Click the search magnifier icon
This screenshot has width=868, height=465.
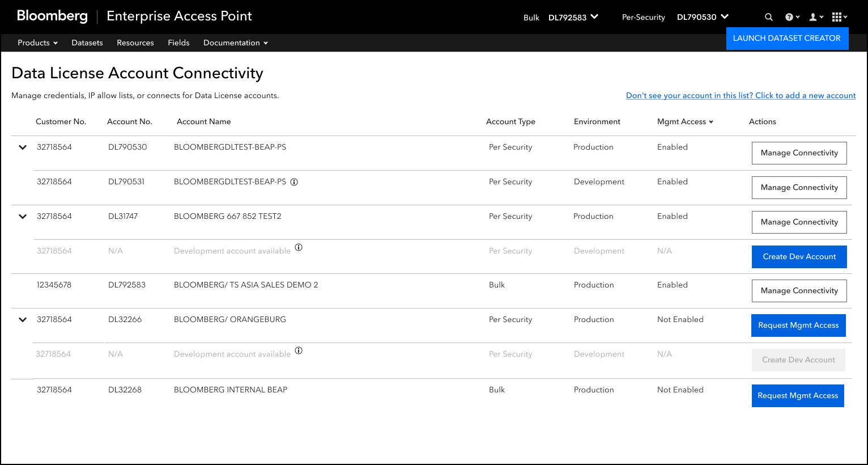click(x=768, y=17)
